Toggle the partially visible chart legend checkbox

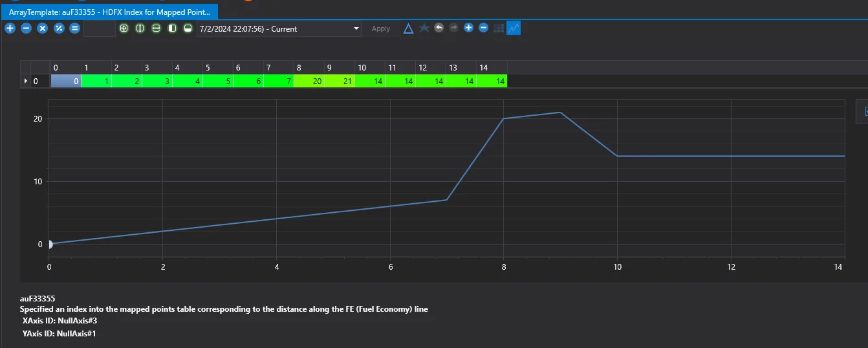click(x=866, y=111)
